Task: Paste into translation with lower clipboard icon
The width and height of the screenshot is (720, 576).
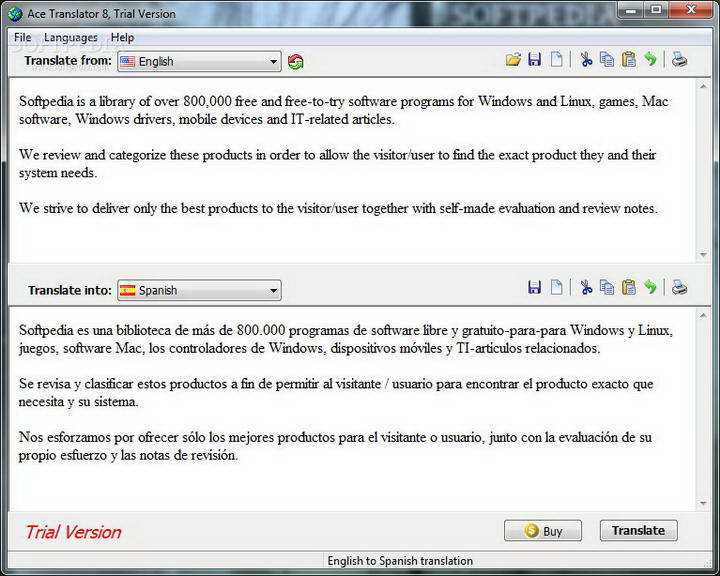Action: pos(629,288)
